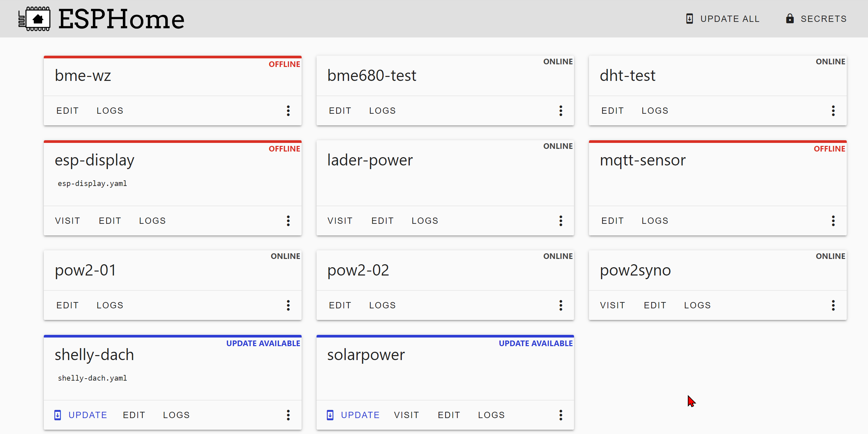Click the shelly-dach update icon
Screen dimensions: 868x434
pyautogui.click(x=58, y=415)
